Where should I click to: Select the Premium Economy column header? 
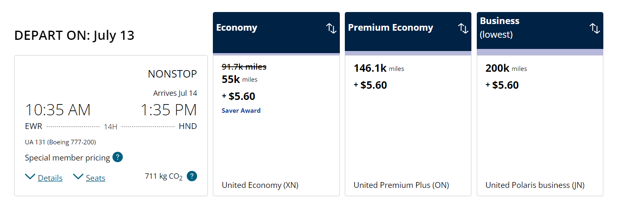point(390,28)
